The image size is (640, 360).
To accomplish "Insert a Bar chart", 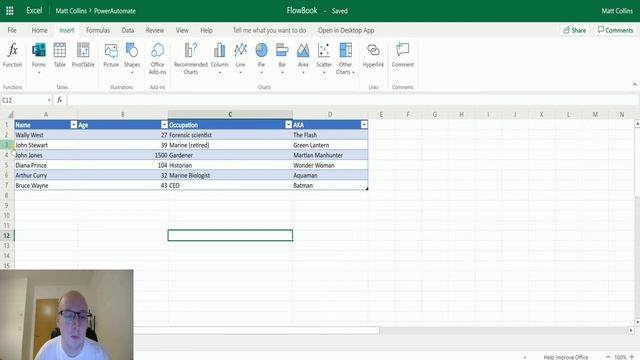I will (x=282, y=58).
